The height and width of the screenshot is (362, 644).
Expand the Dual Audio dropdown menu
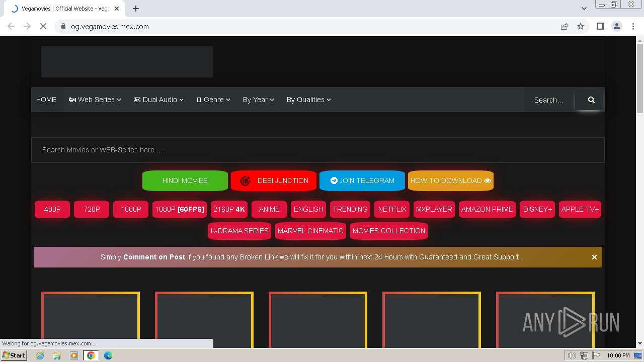(158, 100)
